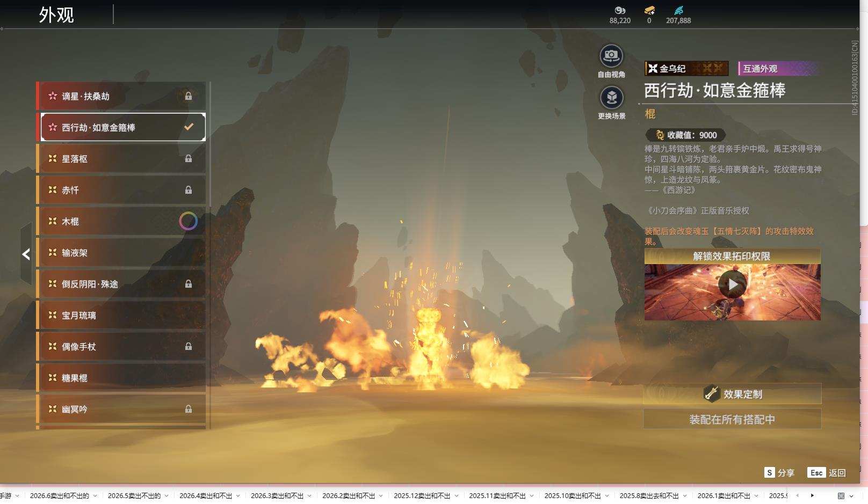The width and height of the screenshot is (868, 504).
Task: Click the 解锁效果拓印权限 banner
Action: (x=733, y=256)
